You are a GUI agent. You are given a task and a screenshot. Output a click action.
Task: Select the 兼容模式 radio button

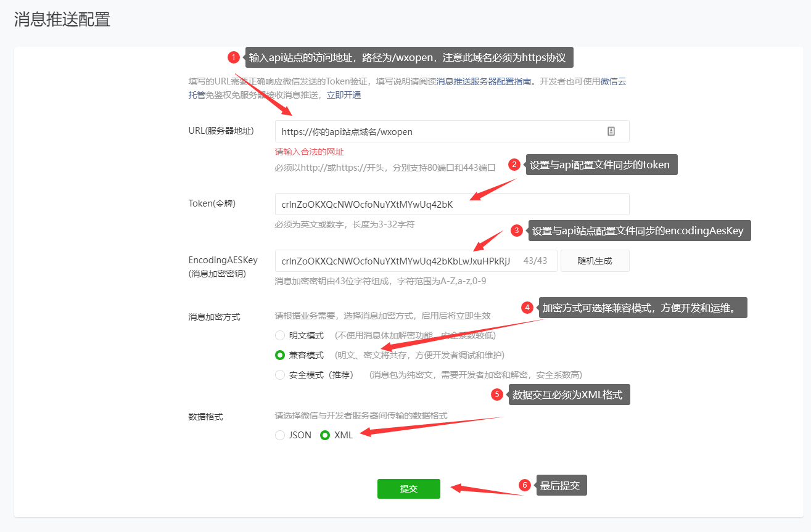click(x=280, y=355)
